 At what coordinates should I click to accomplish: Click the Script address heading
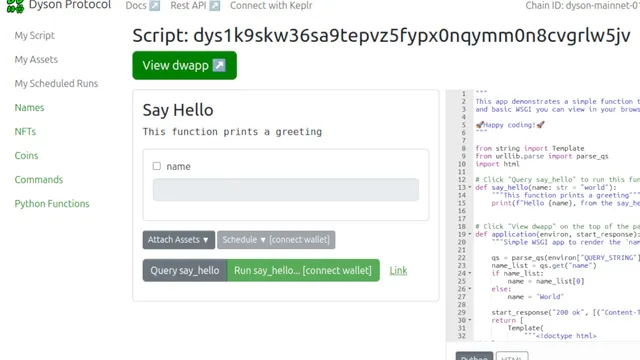tap(381, 36)
